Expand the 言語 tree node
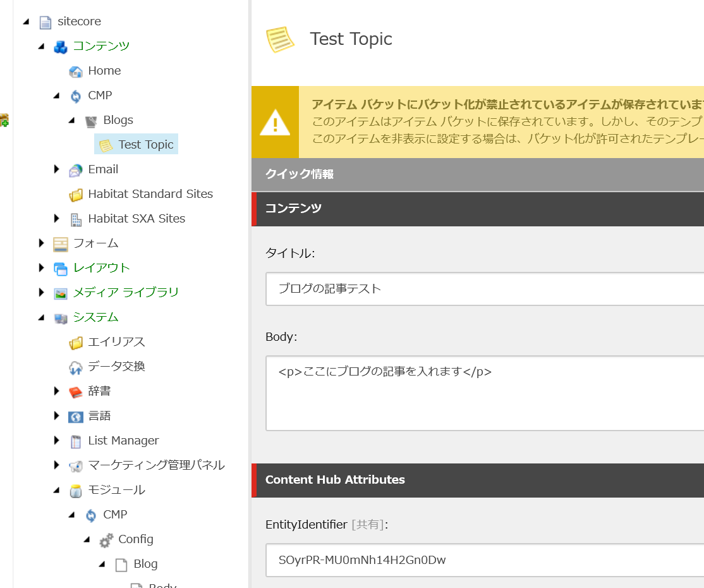Viewport: 704px width, 588px height. pyautogui.click(x=57, y=415)
